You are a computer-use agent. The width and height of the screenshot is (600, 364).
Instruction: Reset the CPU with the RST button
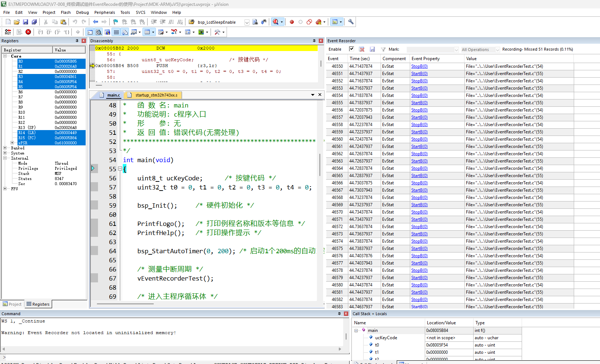pyautogui.click(x=8, y=32)
